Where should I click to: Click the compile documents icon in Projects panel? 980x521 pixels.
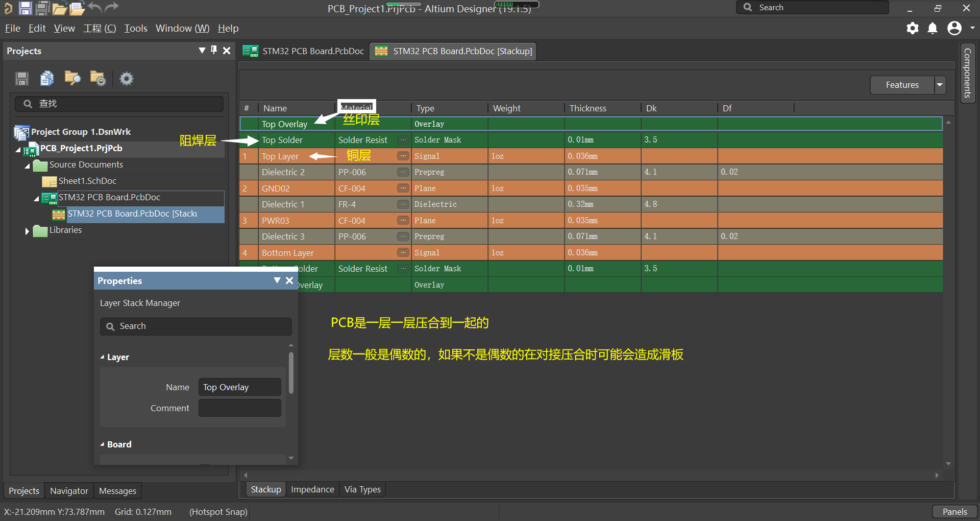click(46, 78)
